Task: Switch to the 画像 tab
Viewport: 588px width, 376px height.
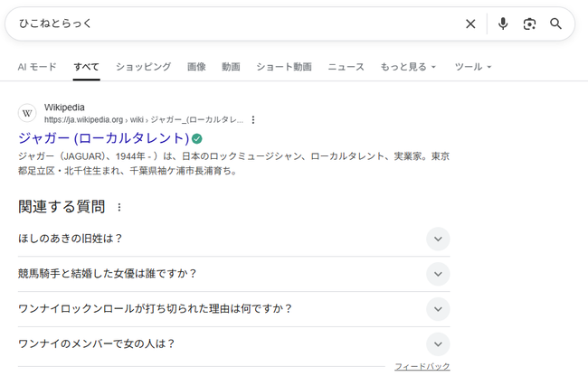Action: (x=196, y=67)
